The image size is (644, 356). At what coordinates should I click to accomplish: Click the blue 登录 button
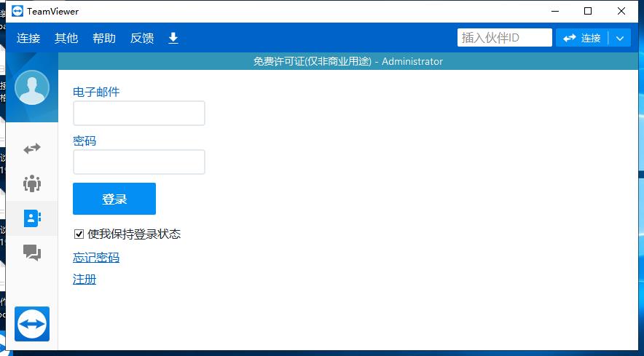(x=114, y=199)
